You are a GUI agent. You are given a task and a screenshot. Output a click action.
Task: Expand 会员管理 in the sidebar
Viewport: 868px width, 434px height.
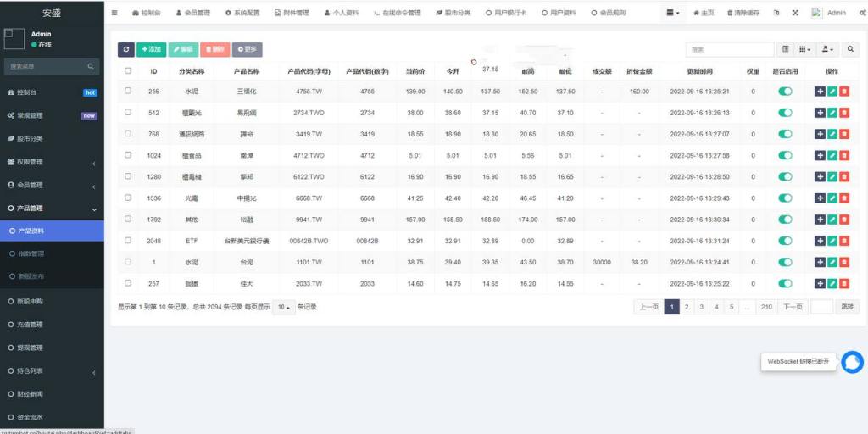tap(52, 186)
